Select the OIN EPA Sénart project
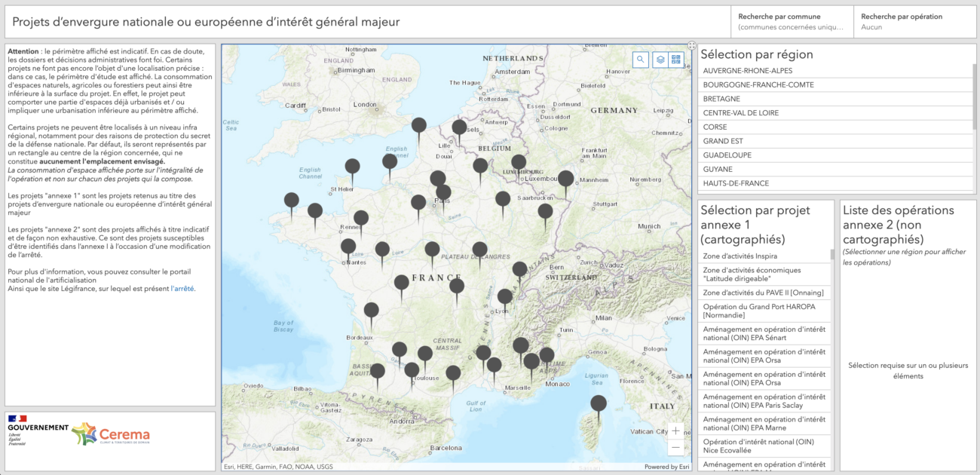The height and width of the screenshot is (475, 980). (764, 333)
